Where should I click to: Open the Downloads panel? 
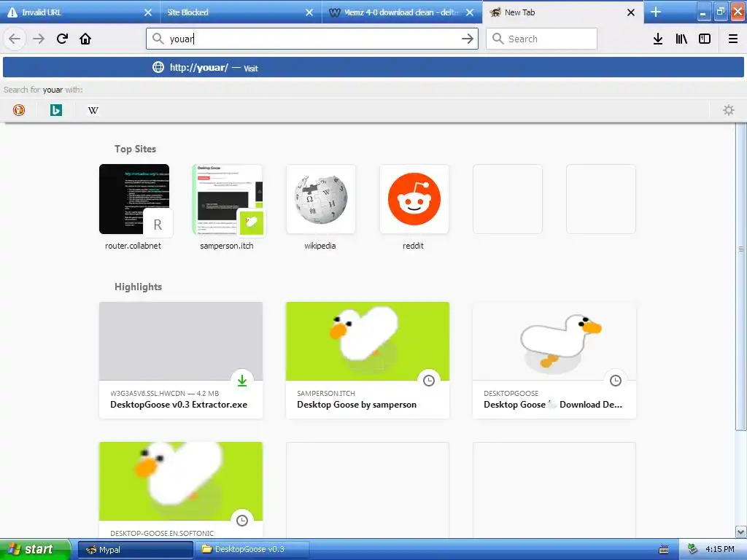click(x=658, y=39)
